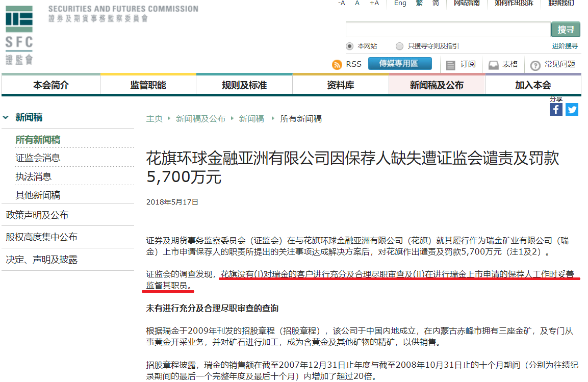
Task: Open 进阶搜寻 advanced search
Action: [x=565, y=46]
